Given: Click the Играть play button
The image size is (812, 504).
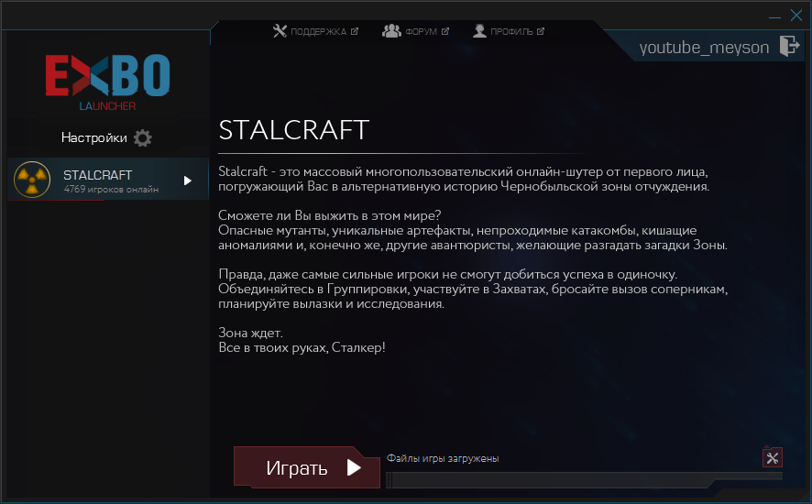Looking at the screenshot, I should click(307, 467).
